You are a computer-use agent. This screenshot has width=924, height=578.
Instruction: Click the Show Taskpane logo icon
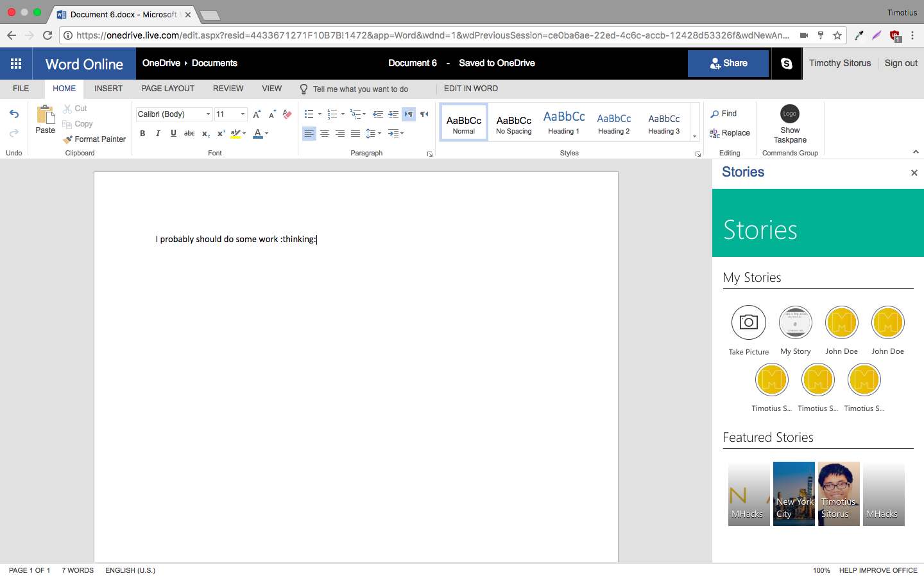point(790,114)
